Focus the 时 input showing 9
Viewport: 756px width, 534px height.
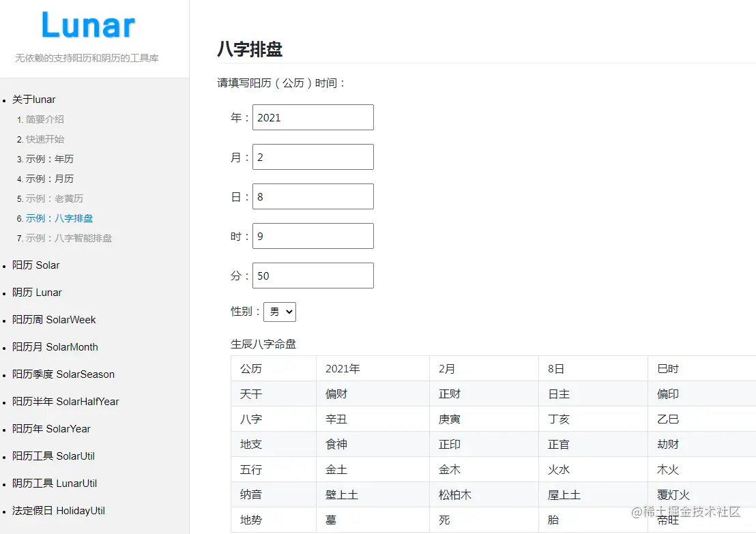click(x=313, y=236)
